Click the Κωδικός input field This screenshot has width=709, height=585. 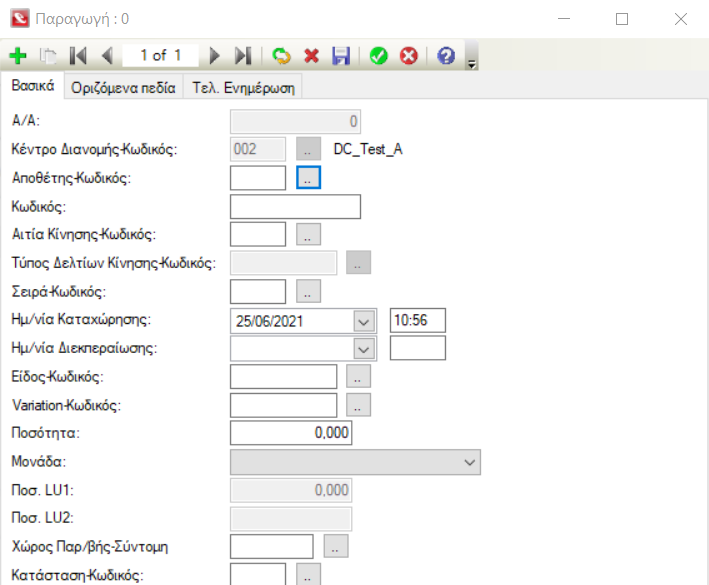tap(295, 207)
